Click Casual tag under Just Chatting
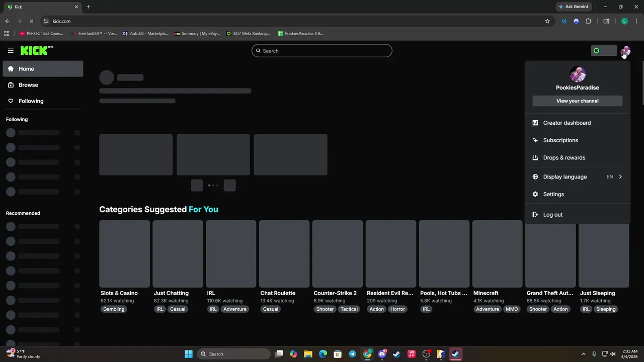644x362 pixels. pyautogui.click(x=178, y=309)
